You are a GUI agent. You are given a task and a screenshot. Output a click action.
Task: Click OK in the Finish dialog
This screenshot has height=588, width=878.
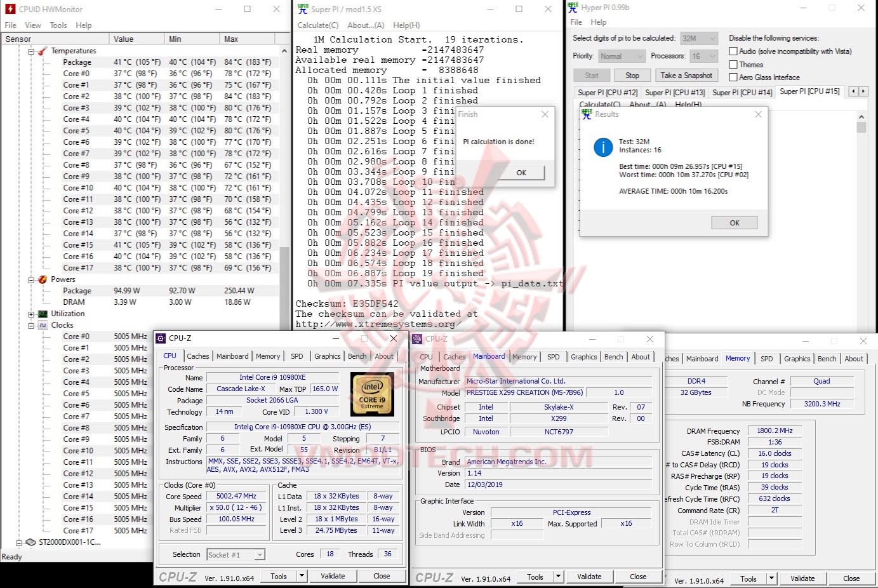(x=521, y=173)
